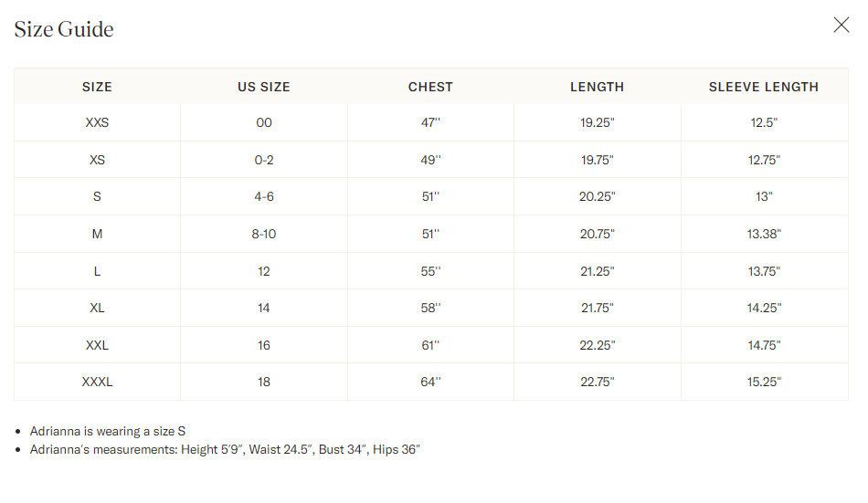The image size is (868, 503).
Task: Close the Size Guide dialog
Action: (841, 26)
